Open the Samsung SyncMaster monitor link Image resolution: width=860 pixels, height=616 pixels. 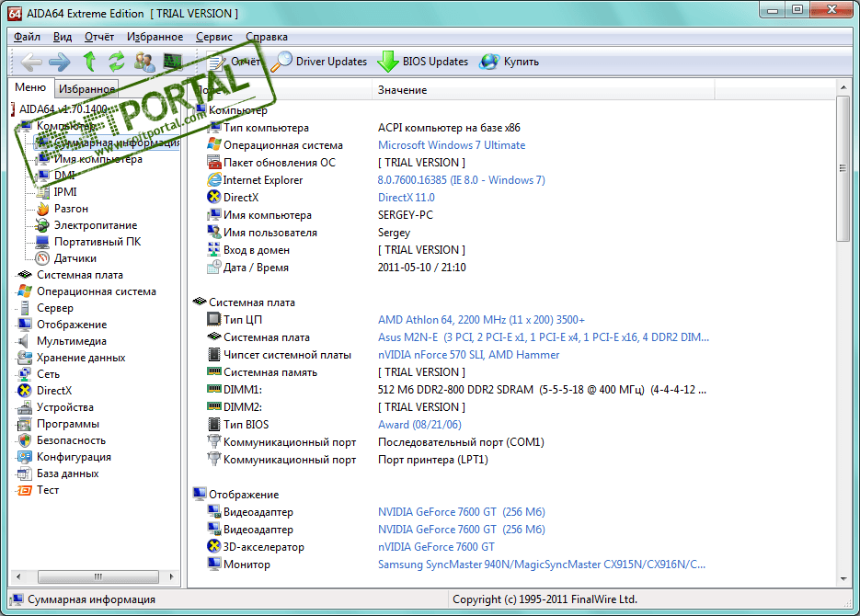[x=542, y=564]
